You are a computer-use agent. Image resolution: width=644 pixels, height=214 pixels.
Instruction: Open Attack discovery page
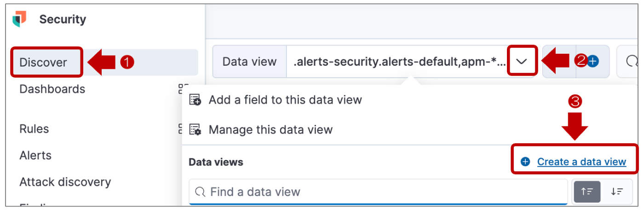[x=65, y=182]
